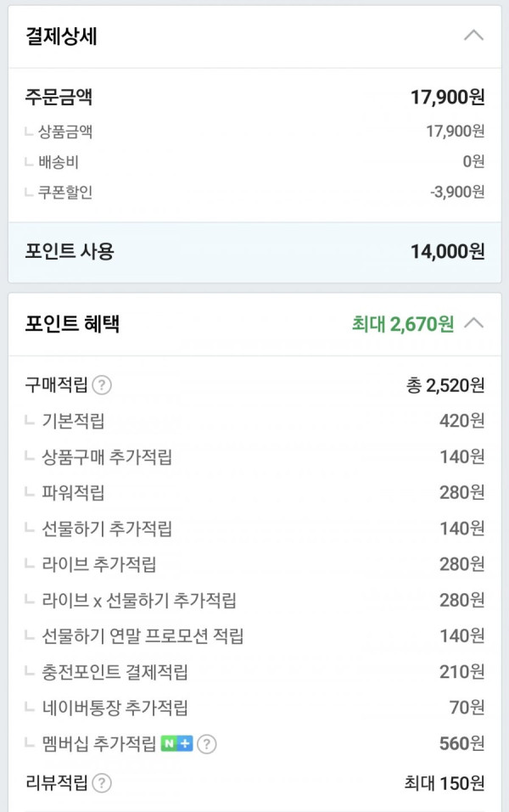Select the 선물하기 연말 프로모션 적립 row
Viewport: 509px width, 812px height.
255,636
